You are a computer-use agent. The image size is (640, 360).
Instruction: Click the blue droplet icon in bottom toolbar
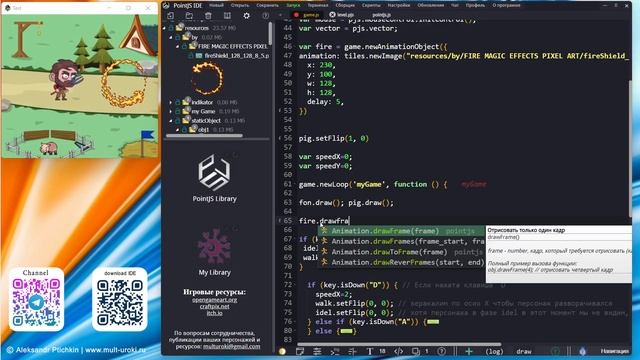[582, 351]
